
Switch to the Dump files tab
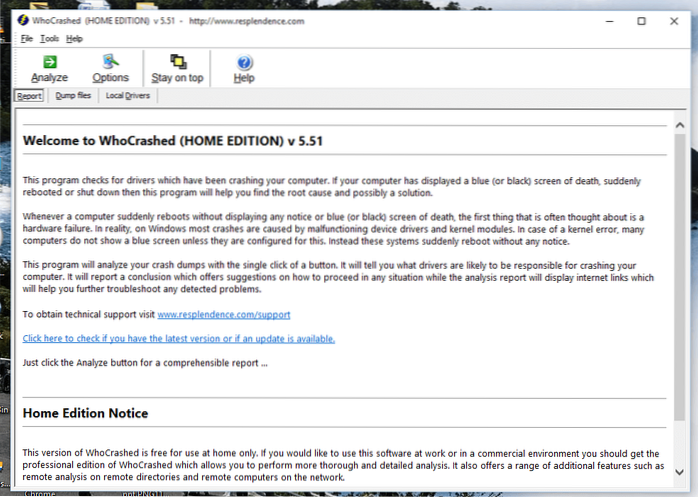pyautogui.click(x=72, y=96)
